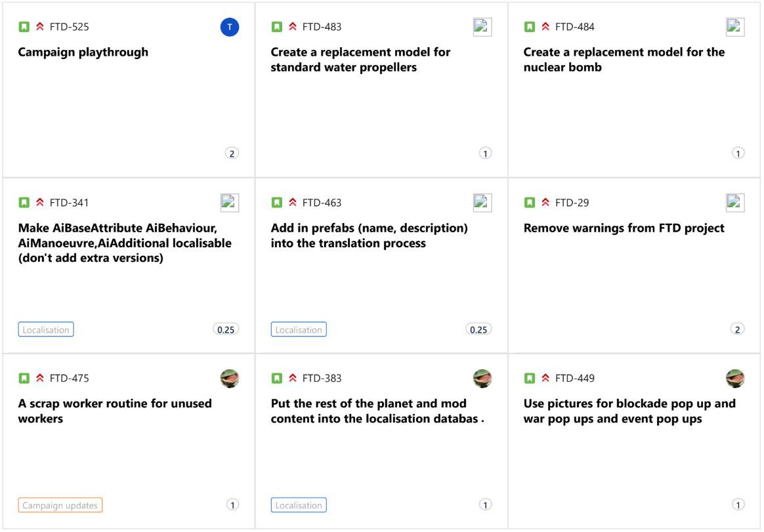Select the Campaign updates label on FTD-475
The image size is (764, 532).
60,505
